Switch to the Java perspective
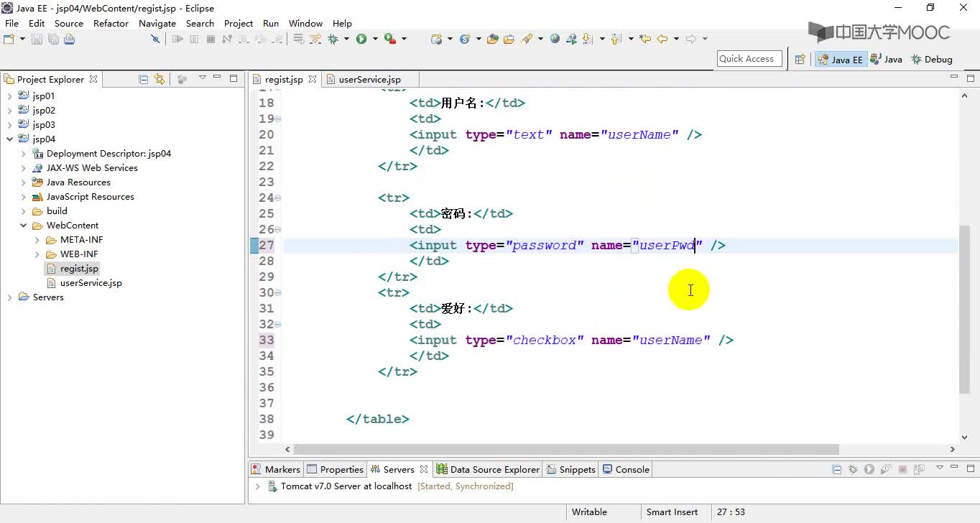 (886, 60)
